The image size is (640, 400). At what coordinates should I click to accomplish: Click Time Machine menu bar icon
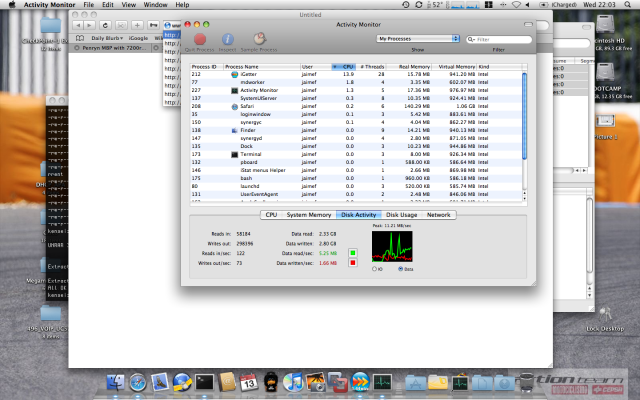(405, 4)
